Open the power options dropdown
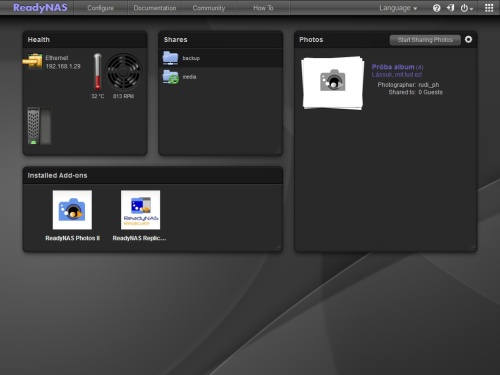Image resolution: width=500 pixels, height=375 pixels. [467, 8]
